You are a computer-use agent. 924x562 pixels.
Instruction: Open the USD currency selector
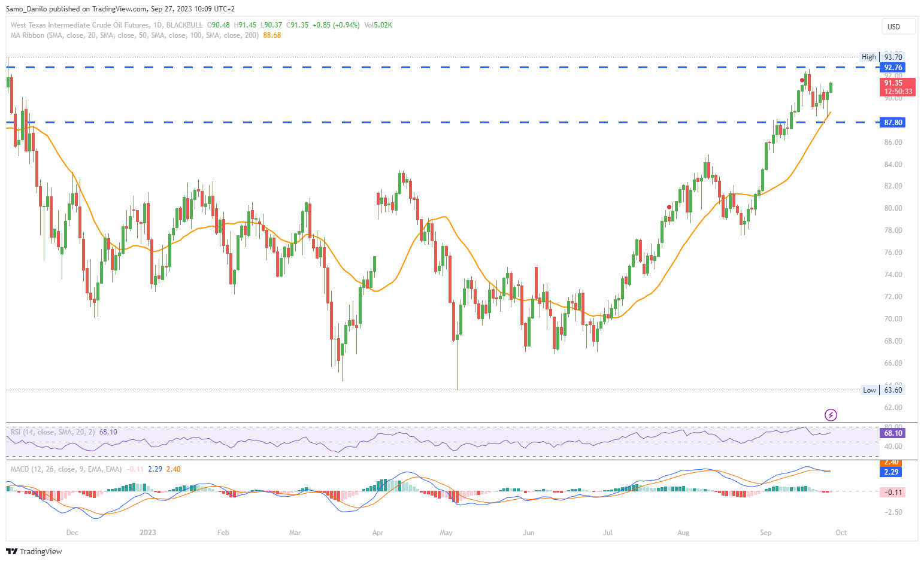tap(898, 26)
